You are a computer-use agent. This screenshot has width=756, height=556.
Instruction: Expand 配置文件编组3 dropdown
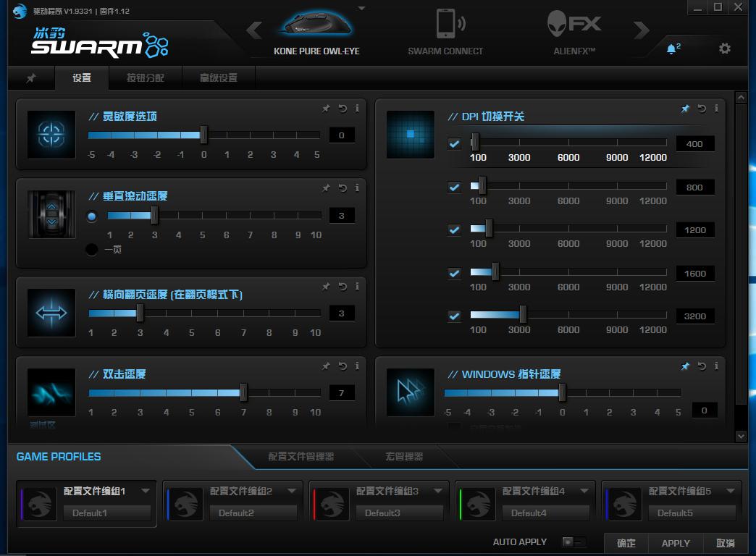438,491
